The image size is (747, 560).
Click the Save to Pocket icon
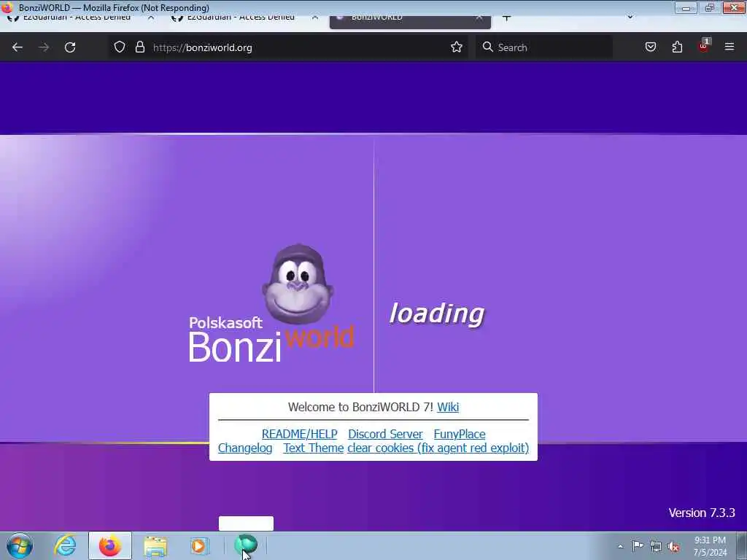tap(650, 47)
